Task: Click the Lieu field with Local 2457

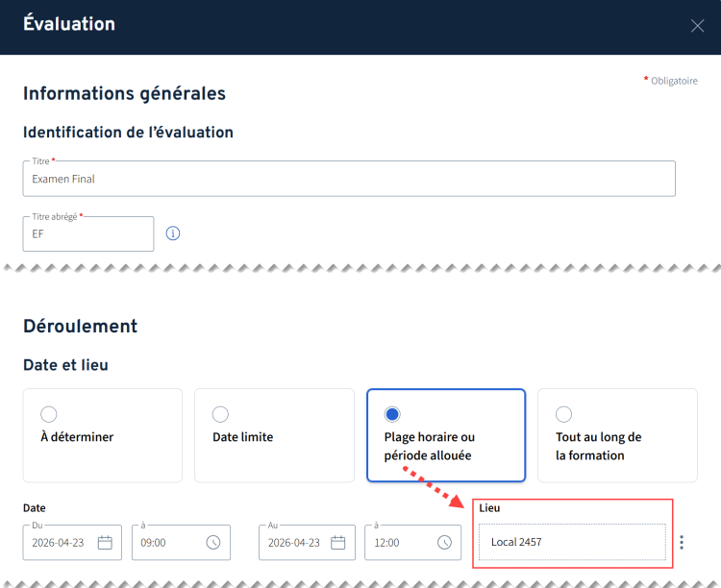Action: point(571,543)
